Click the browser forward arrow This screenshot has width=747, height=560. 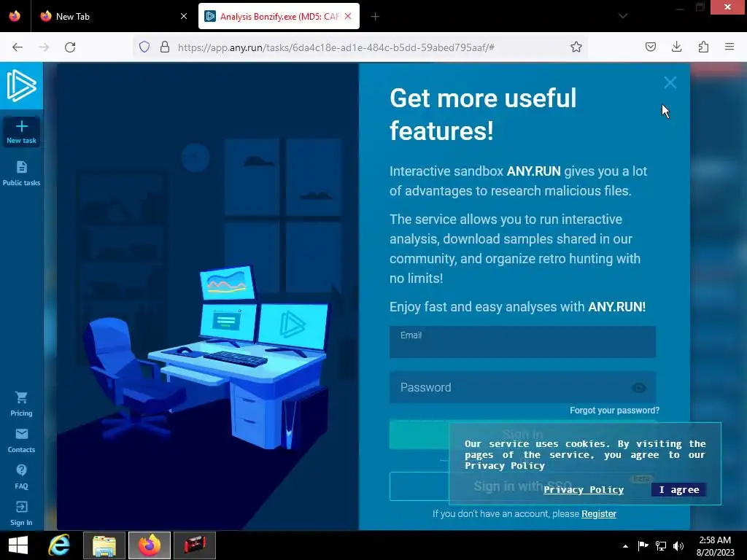coord(44,47)
